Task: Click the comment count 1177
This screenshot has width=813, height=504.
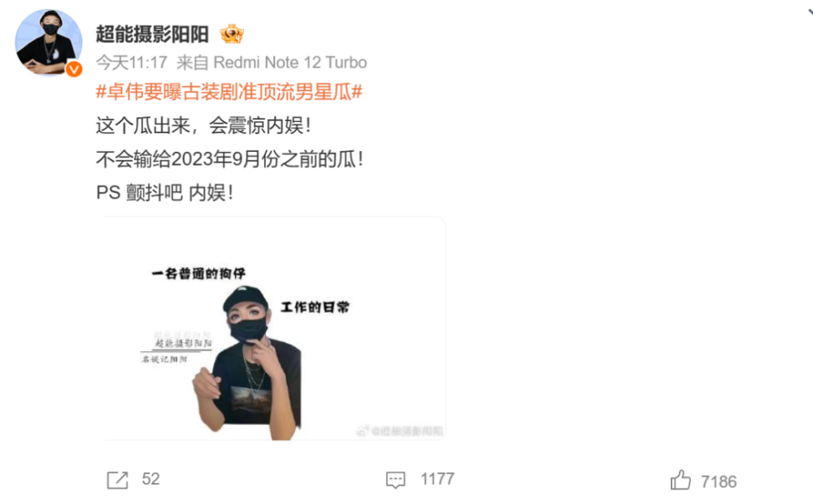Action: [437, 479]
